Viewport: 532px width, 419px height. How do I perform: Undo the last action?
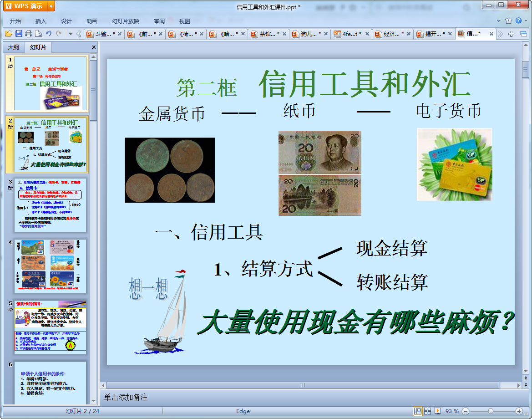pos(49,34)
